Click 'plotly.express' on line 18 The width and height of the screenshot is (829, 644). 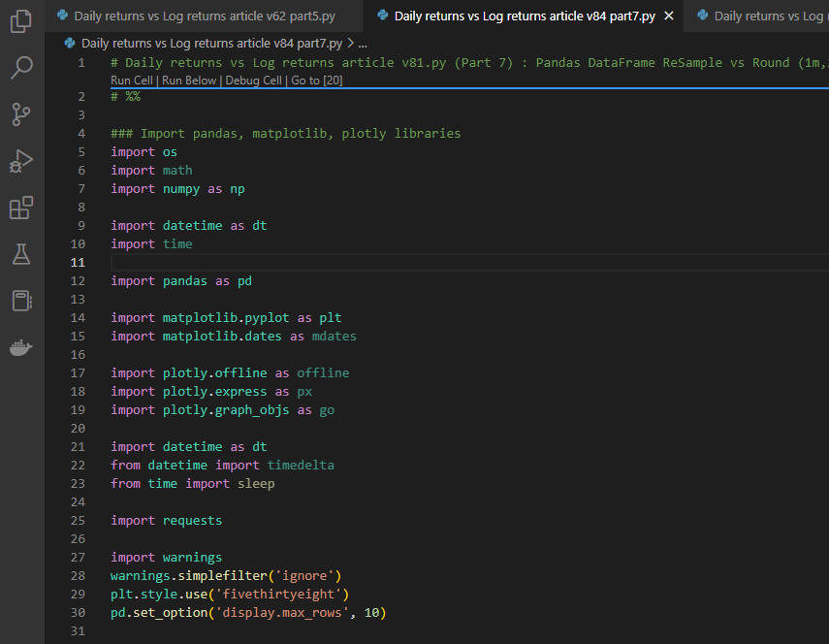[x=214, y=391]
